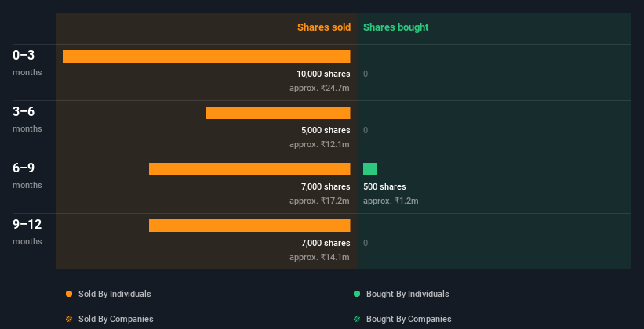Click the green 500 shares bought bar
The height and width of the screenshot is (329, 644).
pos(370,169)
